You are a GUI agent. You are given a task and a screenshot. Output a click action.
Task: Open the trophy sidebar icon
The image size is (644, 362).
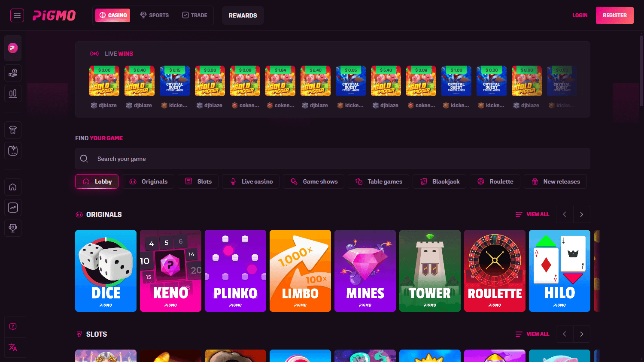[x=13, y=228]
